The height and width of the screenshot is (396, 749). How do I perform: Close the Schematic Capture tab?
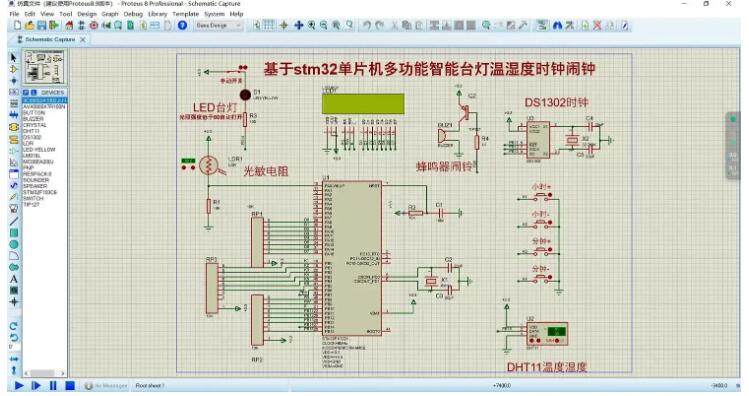(83, 39)
